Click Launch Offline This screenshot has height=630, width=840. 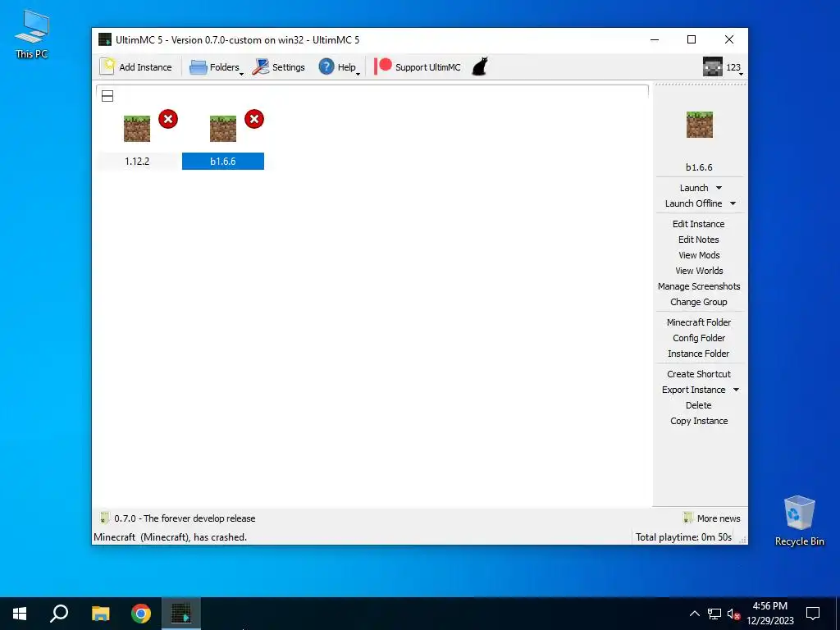[x=693, y=203]
